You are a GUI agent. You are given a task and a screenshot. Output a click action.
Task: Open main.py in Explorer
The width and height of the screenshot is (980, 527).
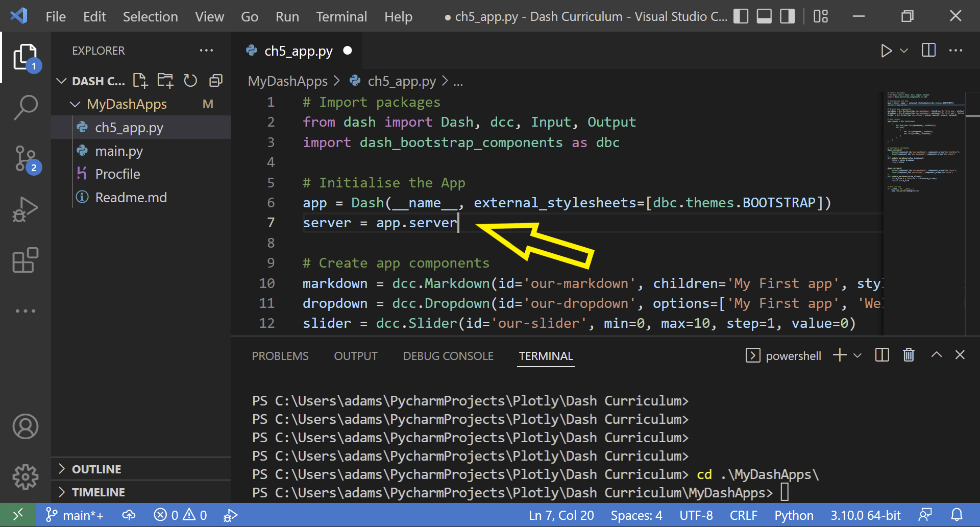(x=141, y=151)
